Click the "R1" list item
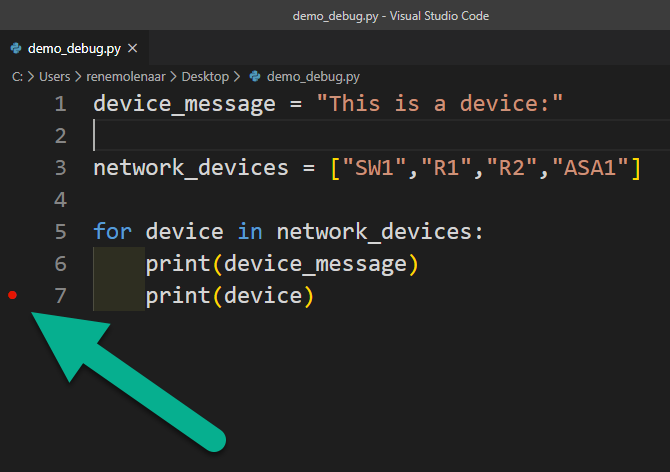This screenshot has width=670, height=472. click(447, 167)
